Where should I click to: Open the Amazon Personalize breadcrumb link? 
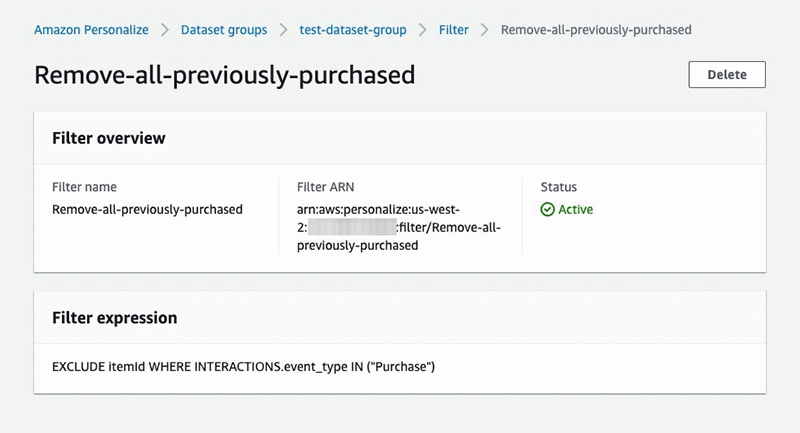click(91, 30)
